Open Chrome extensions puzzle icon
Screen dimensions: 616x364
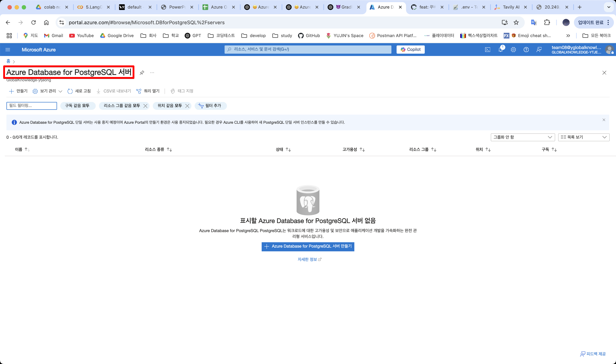click(547, 23)
